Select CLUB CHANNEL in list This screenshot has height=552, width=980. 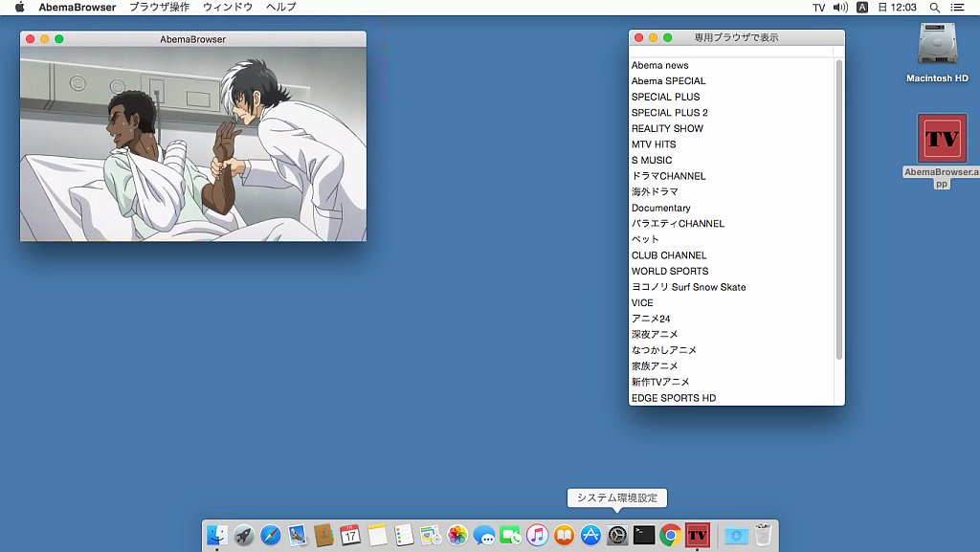(732, 255)
